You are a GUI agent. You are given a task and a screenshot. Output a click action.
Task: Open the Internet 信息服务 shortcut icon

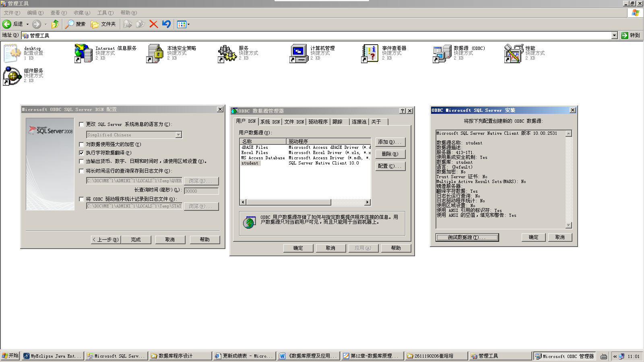(x=84, y=53)
